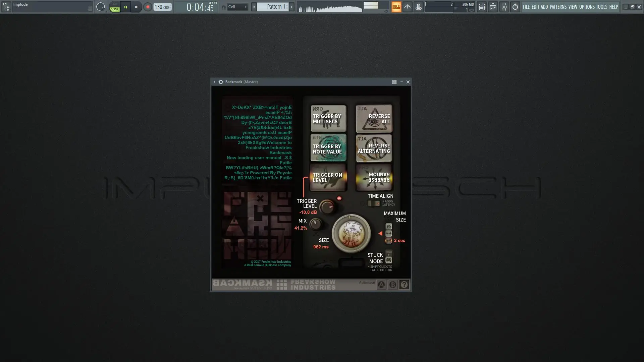The image size is (644, 362).
Task: Click the magnet snap icon beside Cell
Action: coord(224,7)
